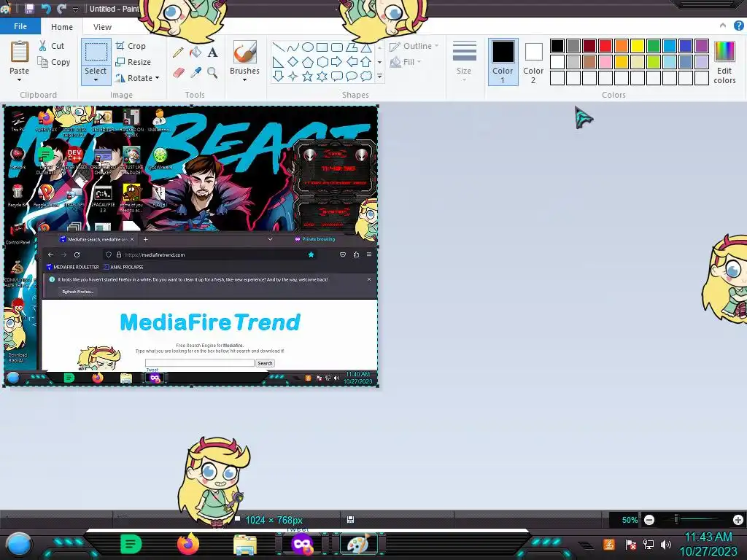Click the zoom in plus button
747x560 pixels.
point(738,520)
